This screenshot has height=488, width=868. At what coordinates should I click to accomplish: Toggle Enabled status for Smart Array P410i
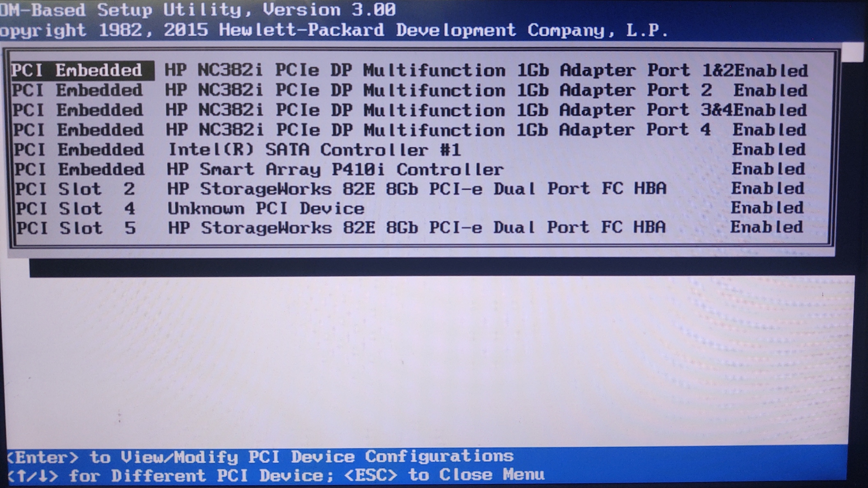768,169
